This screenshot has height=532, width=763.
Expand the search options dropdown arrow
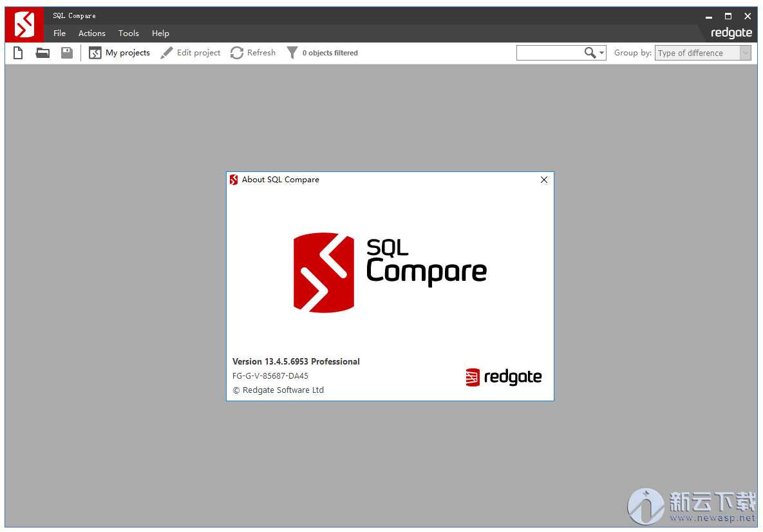pos(602,53)
